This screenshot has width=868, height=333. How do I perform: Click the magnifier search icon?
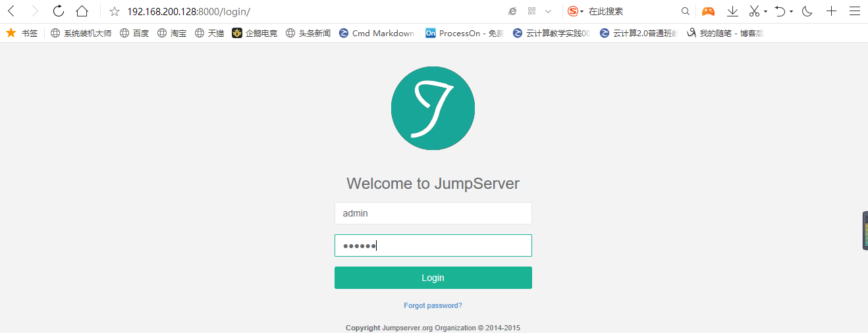coord(685,11)
